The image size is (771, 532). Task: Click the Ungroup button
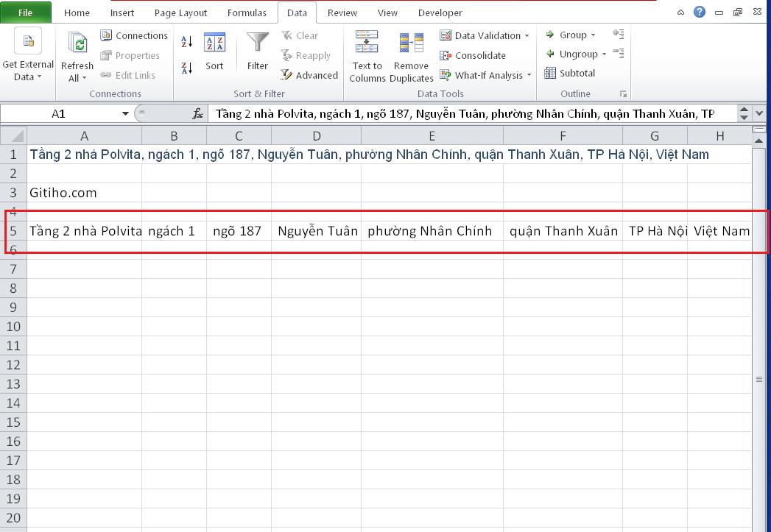(x=572, y=54)
